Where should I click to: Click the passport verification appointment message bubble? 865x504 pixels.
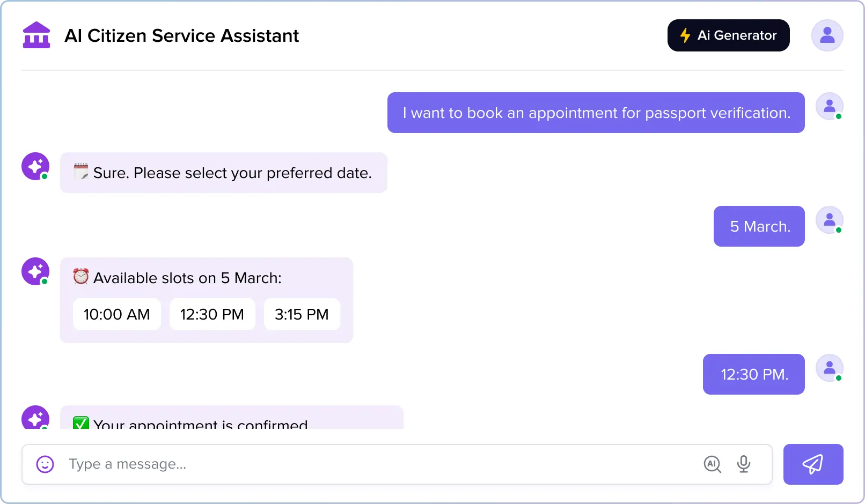click(x=596, y=113)
